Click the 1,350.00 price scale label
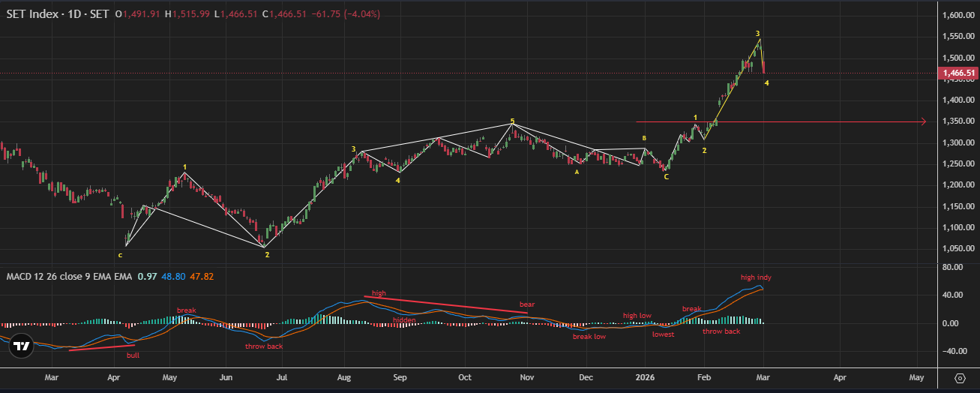Image resolution: width=980 pixels, height=393 pixels. click(960, 121)
